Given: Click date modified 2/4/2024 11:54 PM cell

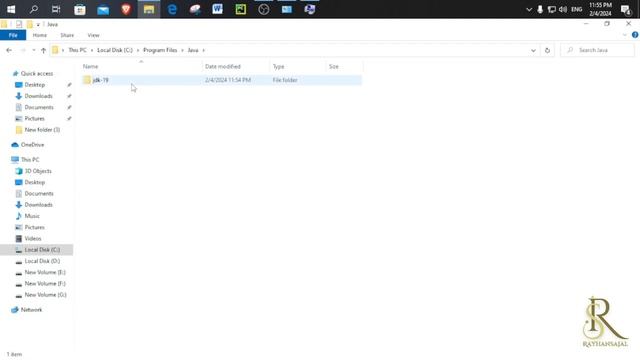Looking at the screenshot, I should [x=228, y=80].
